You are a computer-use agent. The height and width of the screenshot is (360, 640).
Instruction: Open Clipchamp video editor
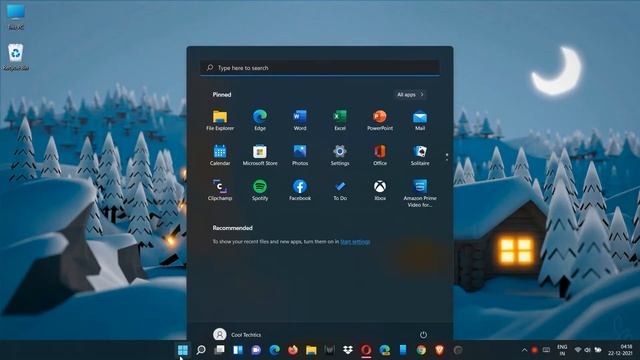220,190
